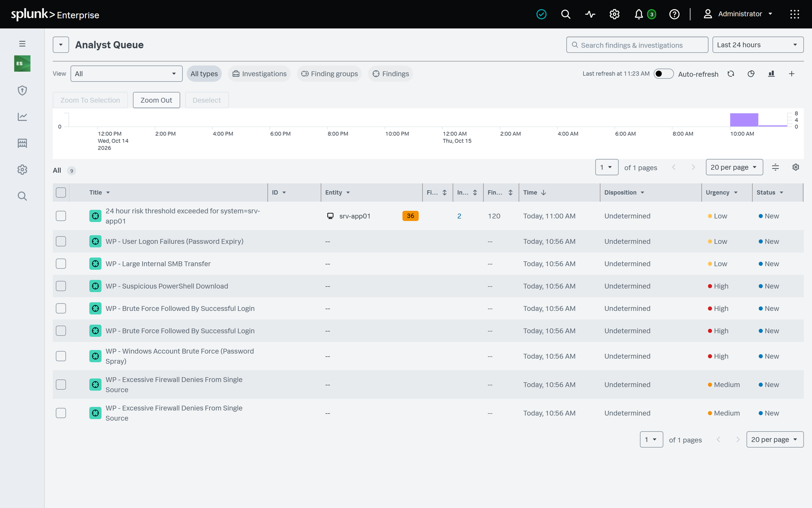Toggle the bar chart timeline icon

[771, 74]
